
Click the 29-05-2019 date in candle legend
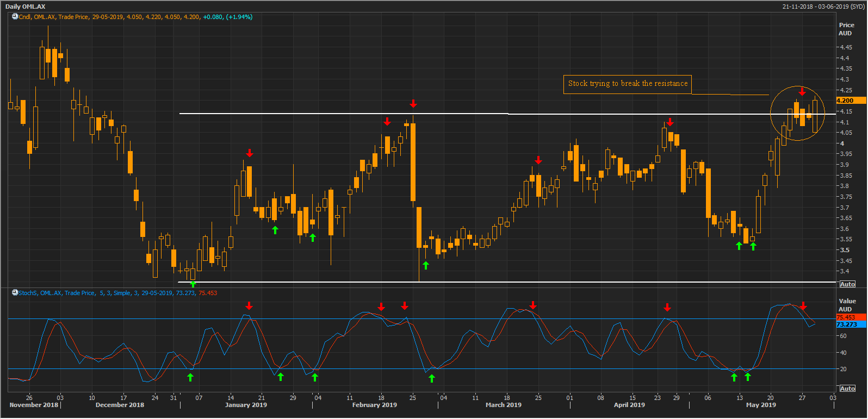108,17
